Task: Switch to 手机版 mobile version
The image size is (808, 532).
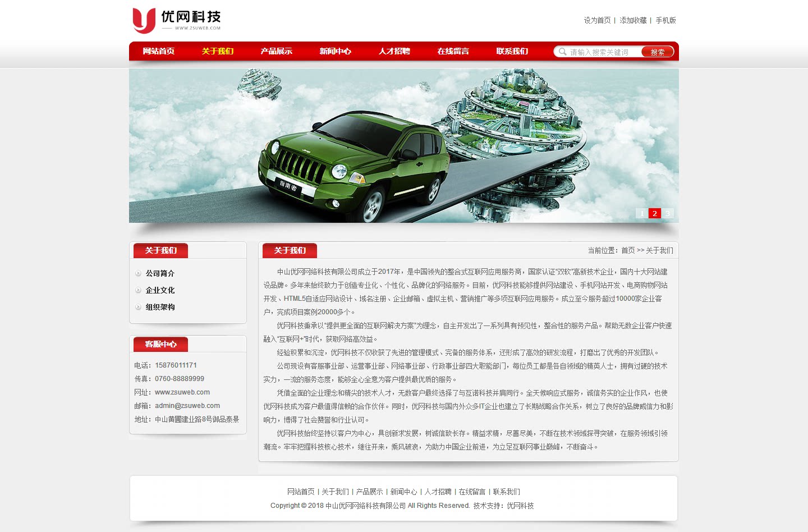Action: point(666,20)
